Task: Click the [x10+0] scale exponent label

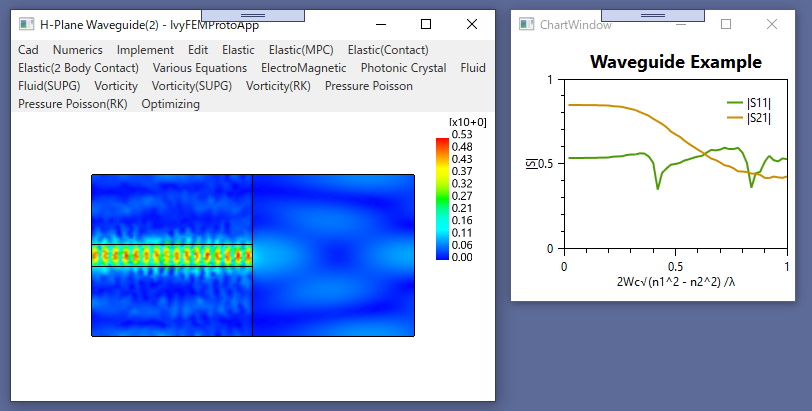Action: [x=468, y=122]
